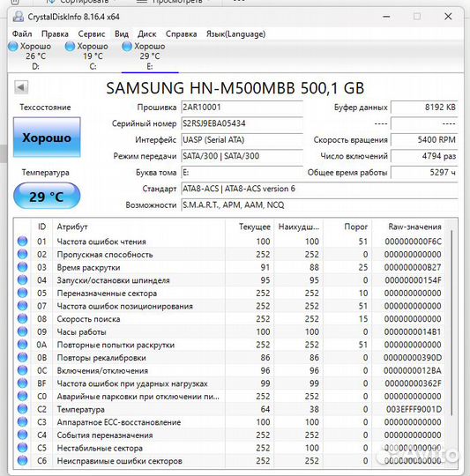The width and height of the screenshot is (470, 476).
Task: Open the Сервис menu
Action: (92, 33)
